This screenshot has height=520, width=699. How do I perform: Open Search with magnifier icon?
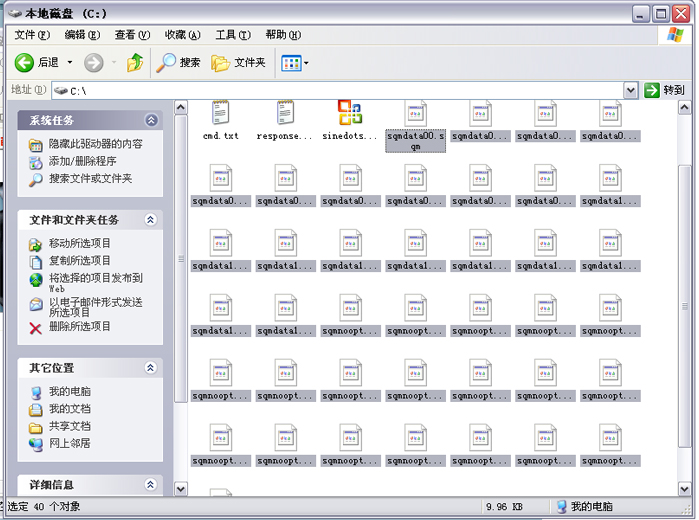[x=178, y=62]
